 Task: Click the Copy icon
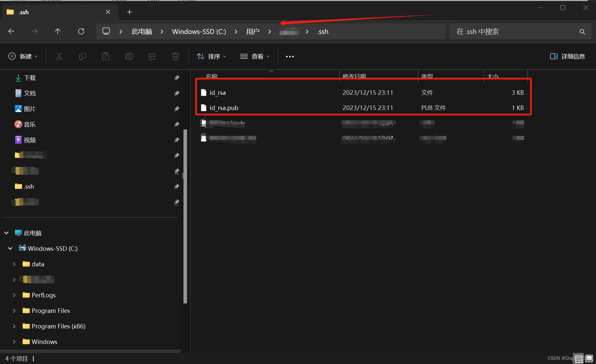coord(83,56)
